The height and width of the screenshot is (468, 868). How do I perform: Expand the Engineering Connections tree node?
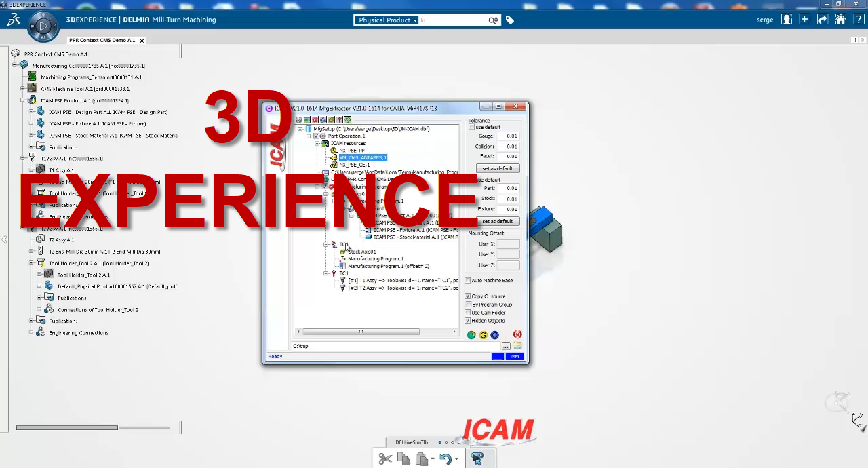[x=31, y=333]
